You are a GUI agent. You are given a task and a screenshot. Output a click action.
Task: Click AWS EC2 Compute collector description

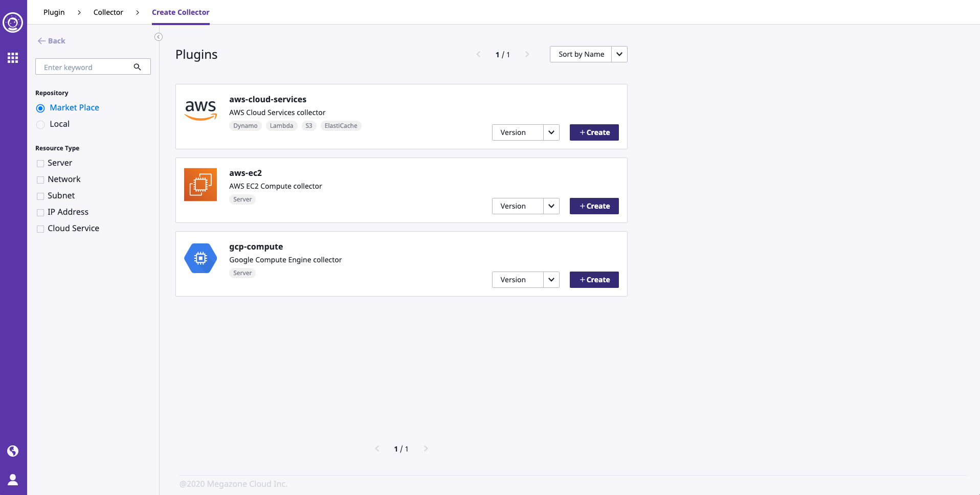point(276,186)
